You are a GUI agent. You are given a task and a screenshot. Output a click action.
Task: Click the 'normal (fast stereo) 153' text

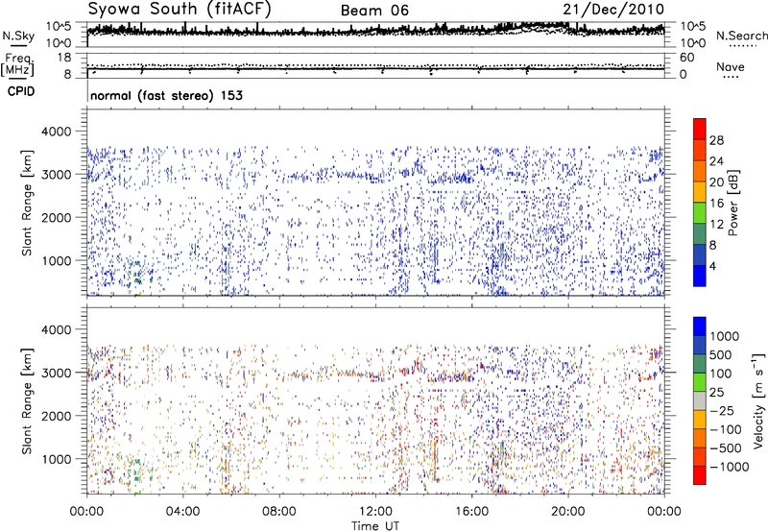tap(166, 95)
